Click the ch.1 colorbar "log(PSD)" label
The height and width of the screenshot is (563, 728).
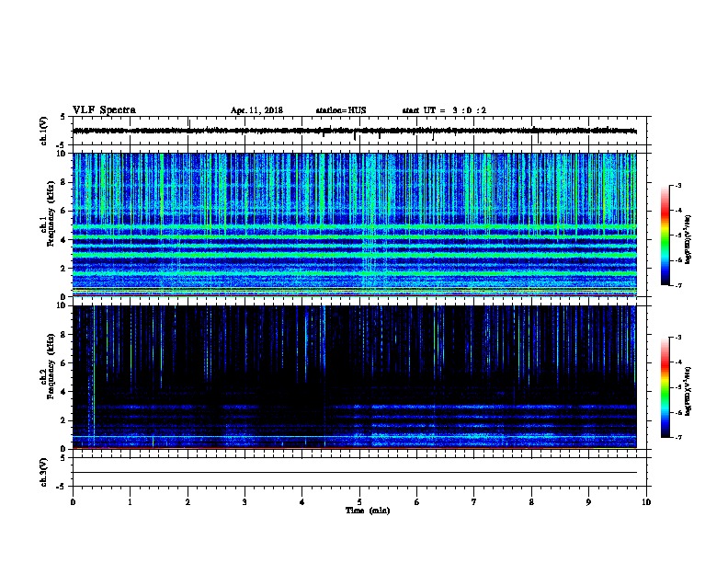[x=688, y=239]
